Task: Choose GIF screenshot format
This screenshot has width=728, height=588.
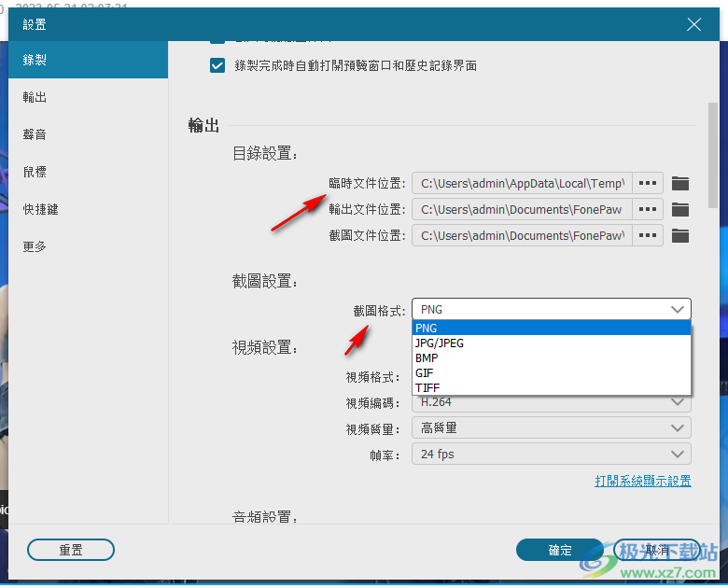Action: (552, 372)
